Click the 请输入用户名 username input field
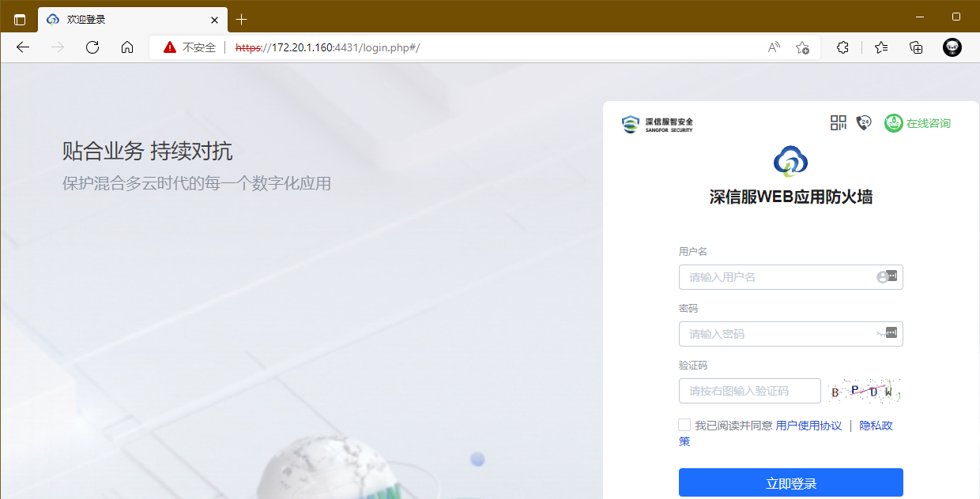This screenshot has height=499, width=980. point(778,277)
